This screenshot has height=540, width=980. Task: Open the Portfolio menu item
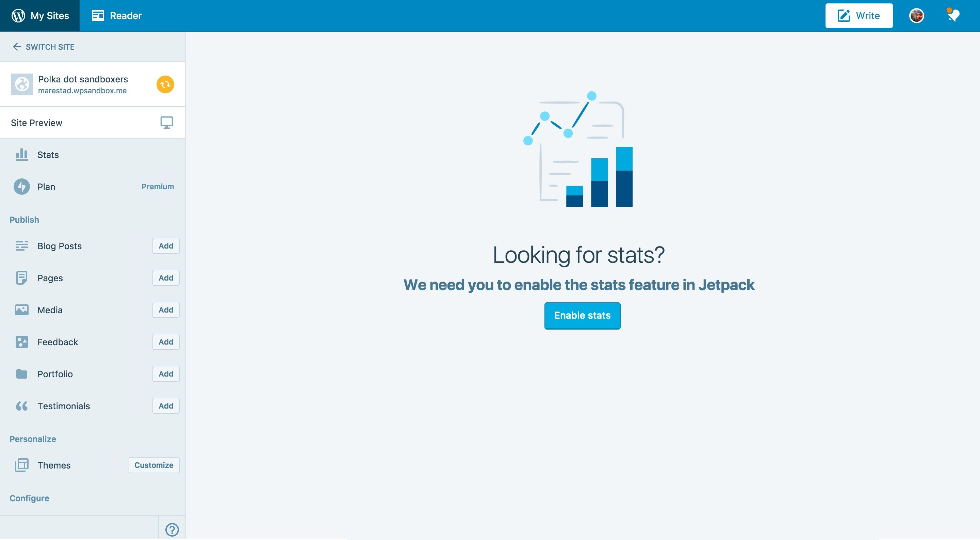[55, 374]
